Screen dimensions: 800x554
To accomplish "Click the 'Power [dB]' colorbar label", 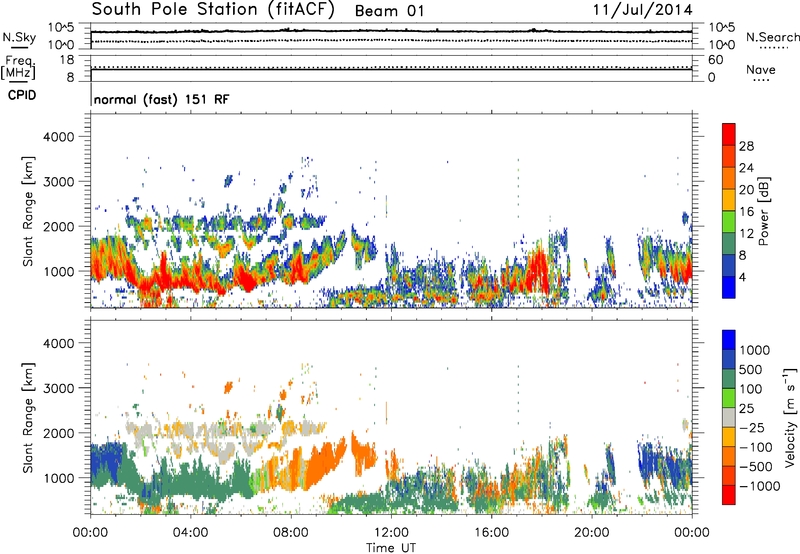I will [x=764, y=211].
